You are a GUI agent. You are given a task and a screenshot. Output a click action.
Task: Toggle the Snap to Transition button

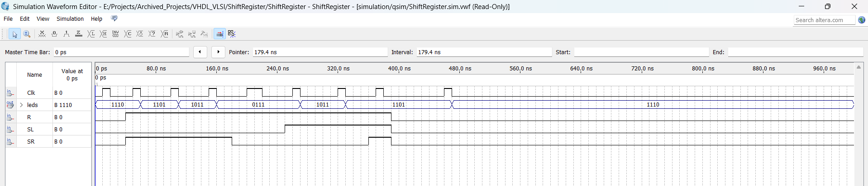(x=219, y=34)
